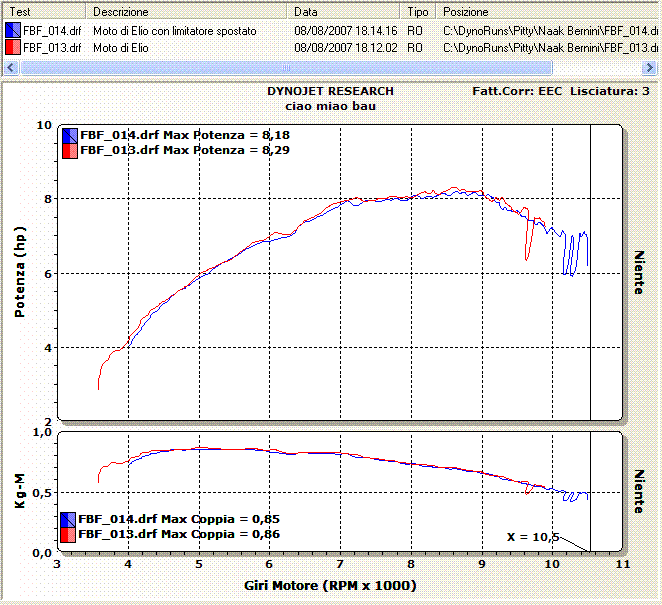Click the left arrow of horizontal scrollbar

click(10, 67)
